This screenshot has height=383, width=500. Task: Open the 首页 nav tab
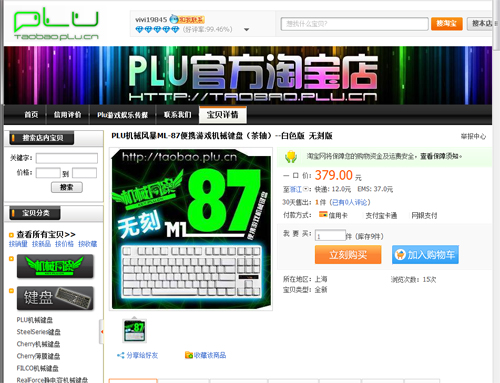pyautogui.click(x=31, y=115)
